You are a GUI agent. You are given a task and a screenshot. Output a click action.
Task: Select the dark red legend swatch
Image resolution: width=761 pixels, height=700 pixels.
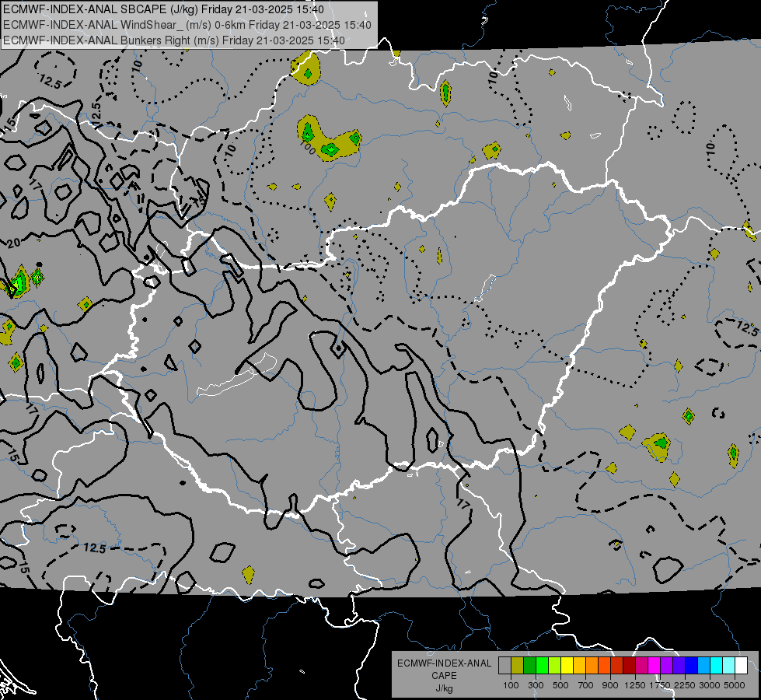pyautogui.click(x=630, y=666)
